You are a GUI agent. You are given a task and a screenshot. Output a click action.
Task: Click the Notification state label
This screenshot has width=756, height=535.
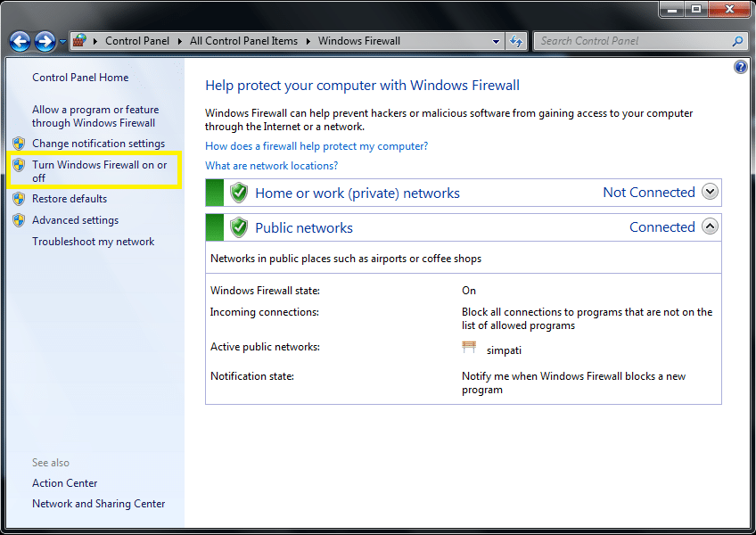[252, 375]
